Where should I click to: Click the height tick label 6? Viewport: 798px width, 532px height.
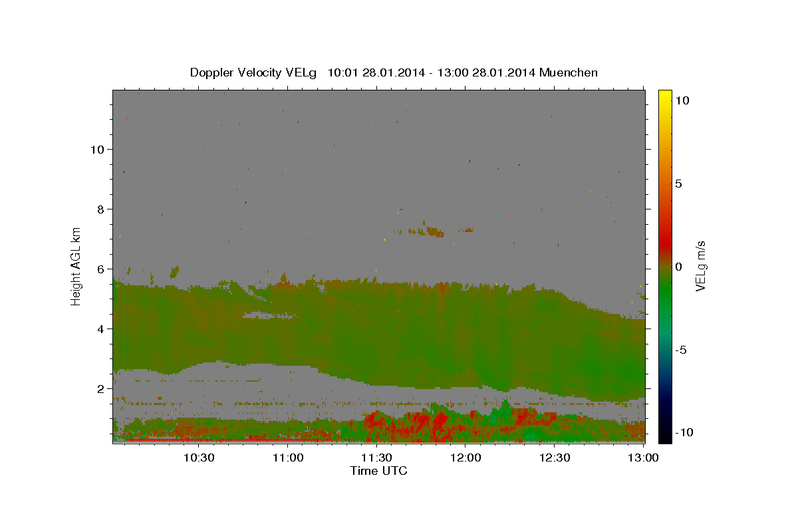click(101, 269)
